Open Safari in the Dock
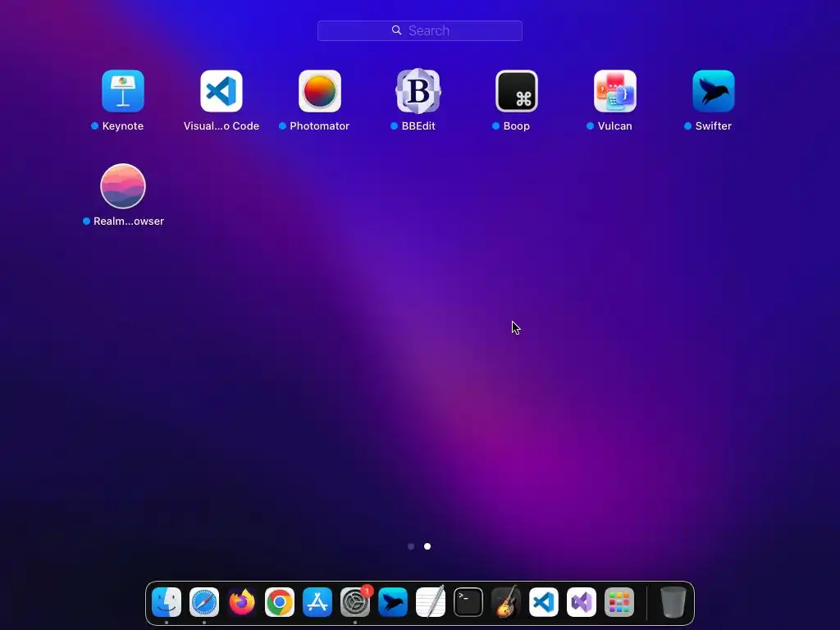Viewport: 840px width, 630px height. click(204, 602)
